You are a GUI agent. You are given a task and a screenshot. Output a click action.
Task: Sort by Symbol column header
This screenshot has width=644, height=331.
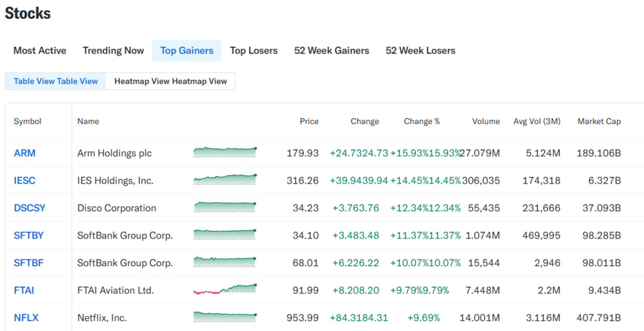pyautogui.click(x=28, y=121)
